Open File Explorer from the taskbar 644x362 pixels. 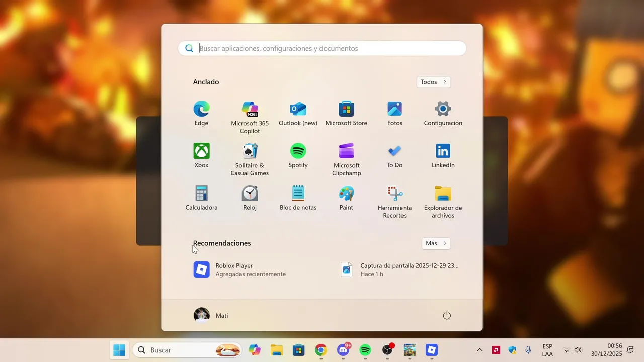click(x=277, y=350)
